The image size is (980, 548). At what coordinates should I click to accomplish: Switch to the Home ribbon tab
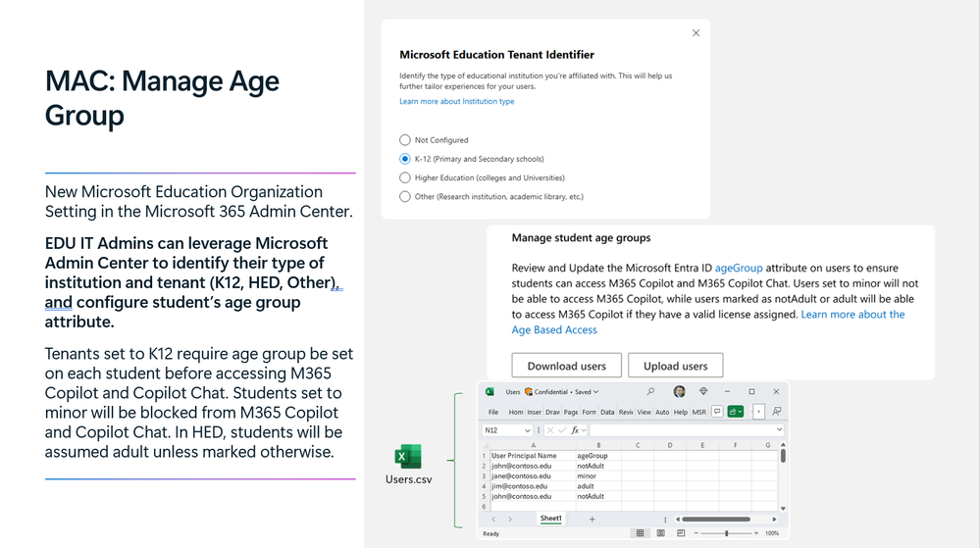coord(516,412)
